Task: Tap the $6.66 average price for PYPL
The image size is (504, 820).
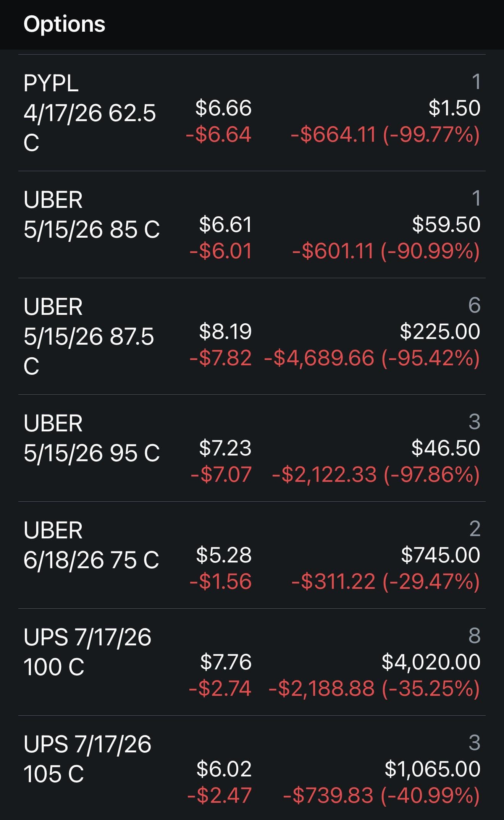Action: (x=223, y=108)
